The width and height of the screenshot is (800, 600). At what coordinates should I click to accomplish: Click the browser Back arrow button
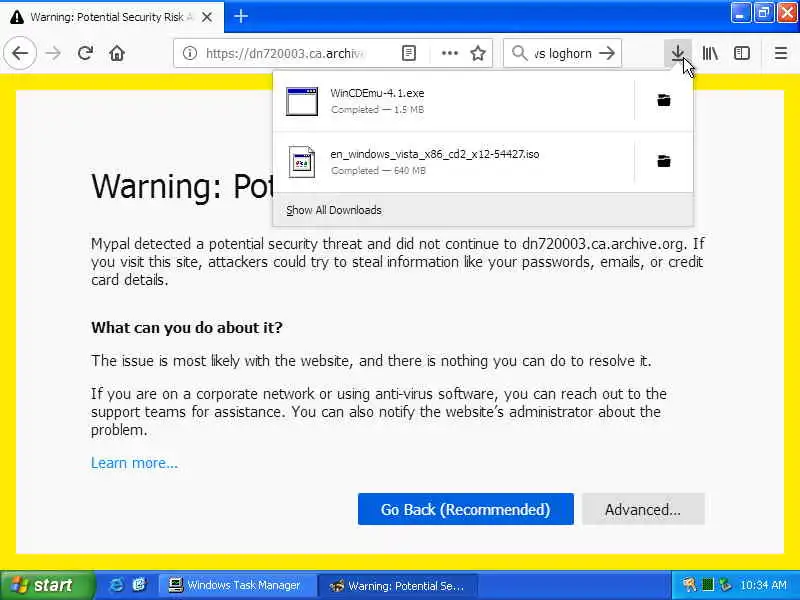[x=20, y=53]
